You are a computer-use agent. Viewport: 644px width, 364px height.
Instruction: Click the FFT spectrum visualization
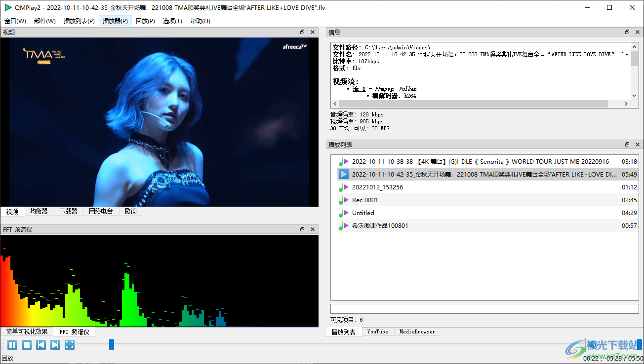click(x=159, y=281)
